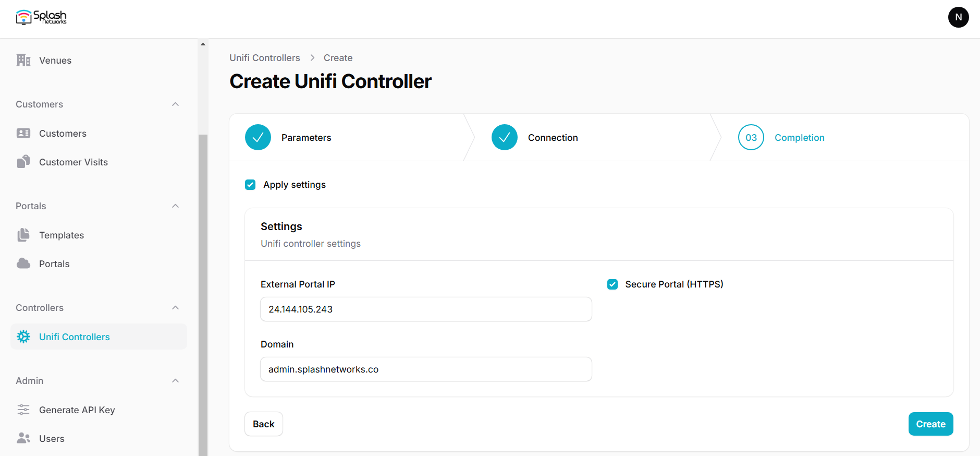
Task: Go to the Connection step
Action: 535,137
